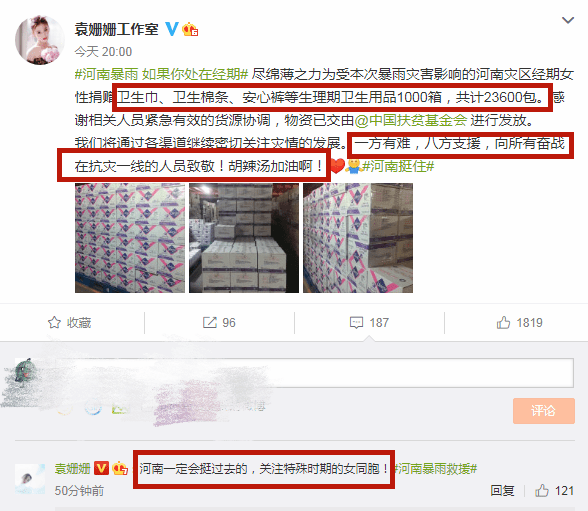Click the orange 评论 submit button
Viewport: 588px width, 511px height.
pos(544,411)
